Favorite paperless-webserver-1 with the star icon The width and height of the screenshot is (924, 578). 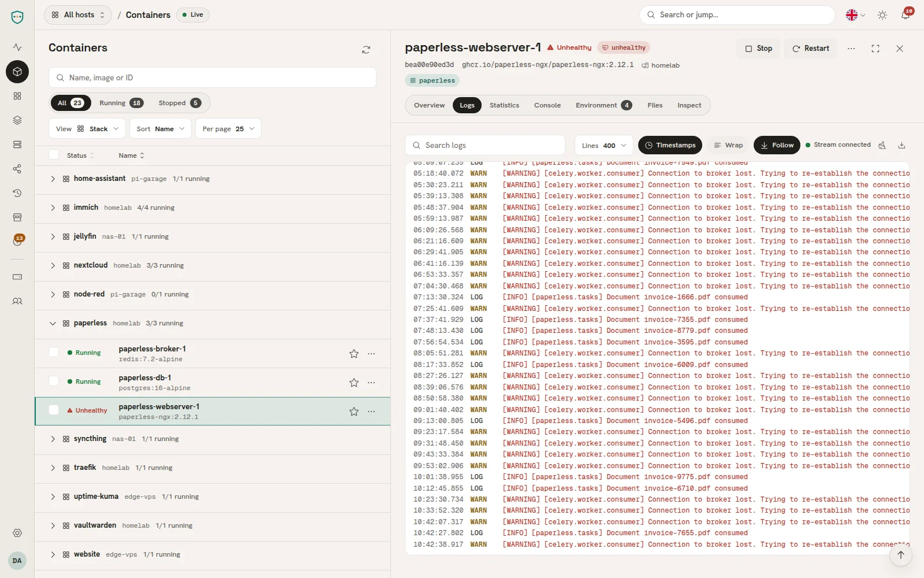354,412
